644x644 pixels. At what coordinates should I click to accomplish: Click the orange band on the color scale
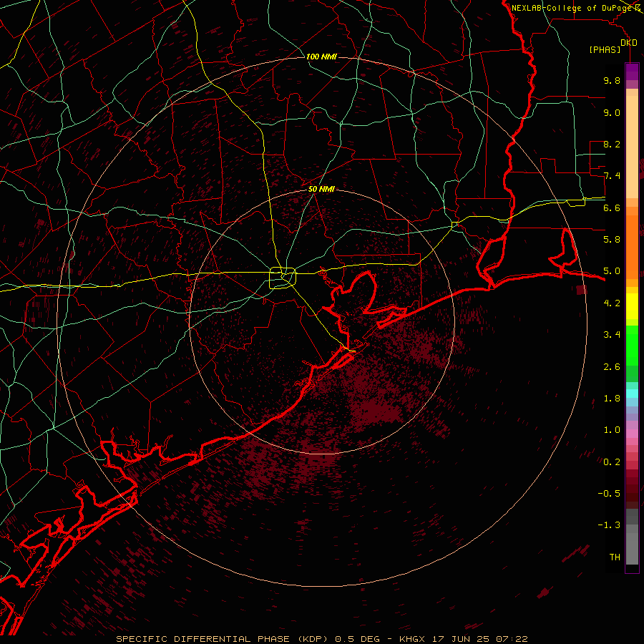[x=632, y=246]
